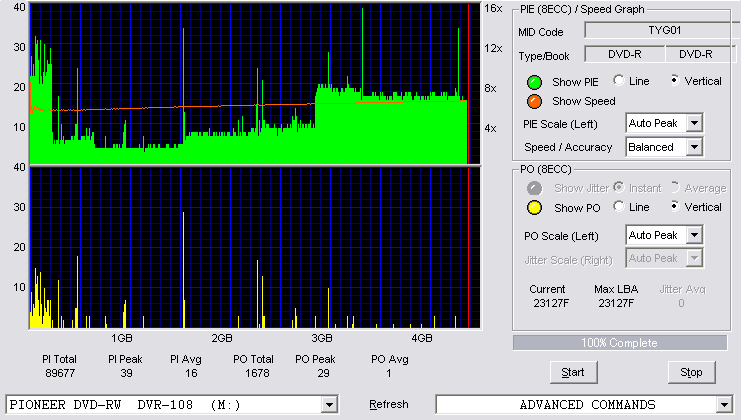This screenshot has height=420, width=742.
Task: Open PO Scale (Left) dropdown
Action: coord(694,235)
